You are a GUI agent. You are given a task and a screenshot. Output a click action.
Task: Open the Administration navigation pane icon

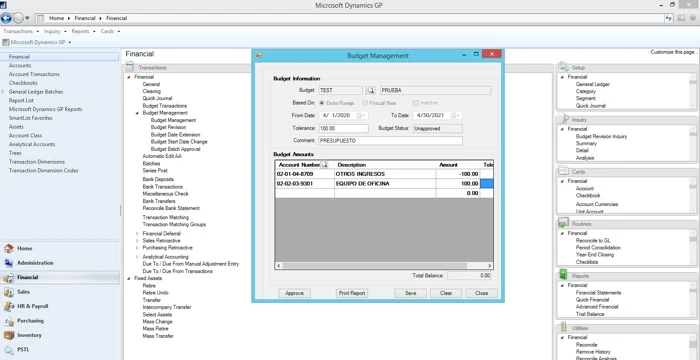tap(8, 263)
